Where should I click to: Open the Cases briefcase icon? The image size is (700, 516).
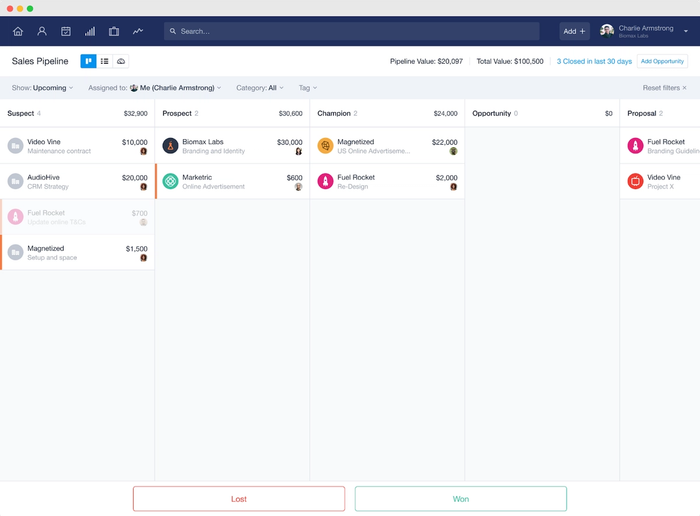point(114,31)
